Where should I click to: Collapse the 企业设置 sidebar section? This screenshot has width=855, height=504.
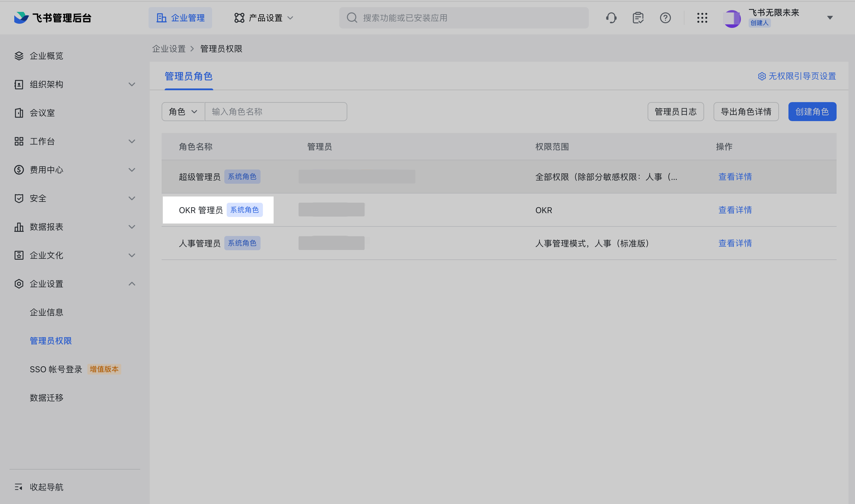coord(132,283)
